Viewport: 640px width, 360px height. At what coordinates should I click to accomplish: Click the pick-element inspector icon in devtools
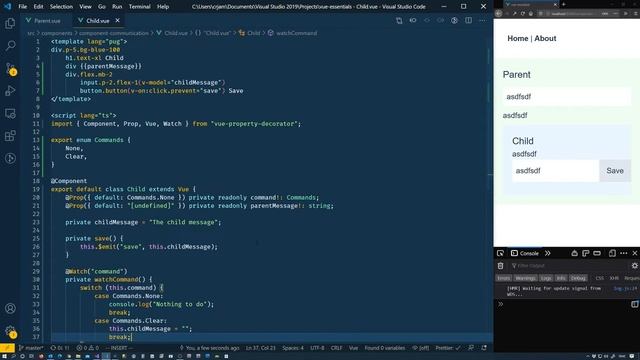tap(500, 253)
